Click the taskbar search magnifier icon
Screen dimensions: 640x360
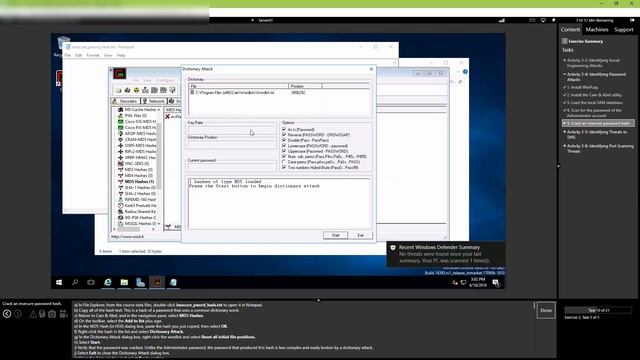[75, 282]
